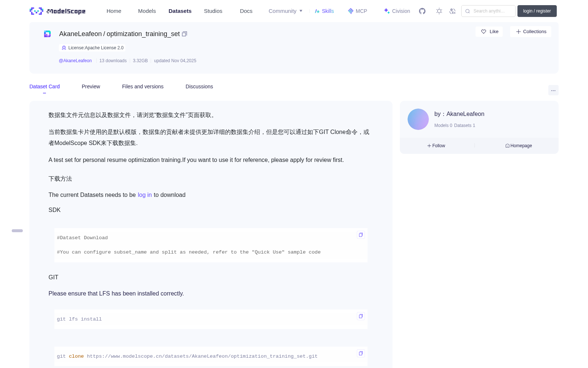Switch to the Discussions tab

tap(199, 86)
